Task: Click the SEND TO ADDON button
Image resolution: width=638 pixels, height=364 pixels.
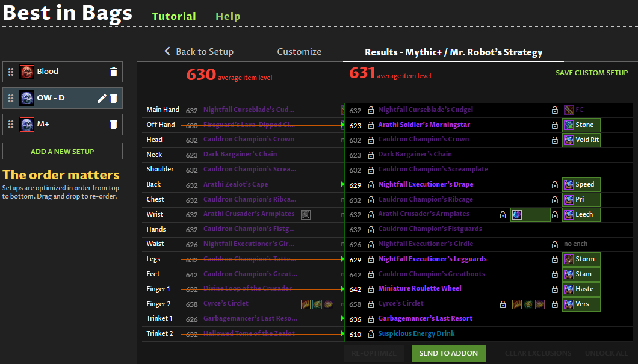Action: [x=448, y=353]
